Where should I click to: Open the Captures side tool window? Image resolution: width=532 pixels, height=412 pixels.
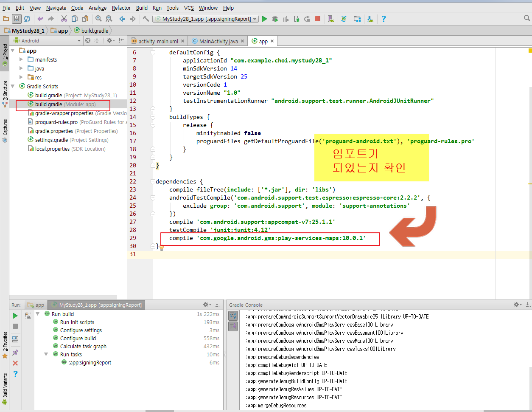click(x=5, y=130)
